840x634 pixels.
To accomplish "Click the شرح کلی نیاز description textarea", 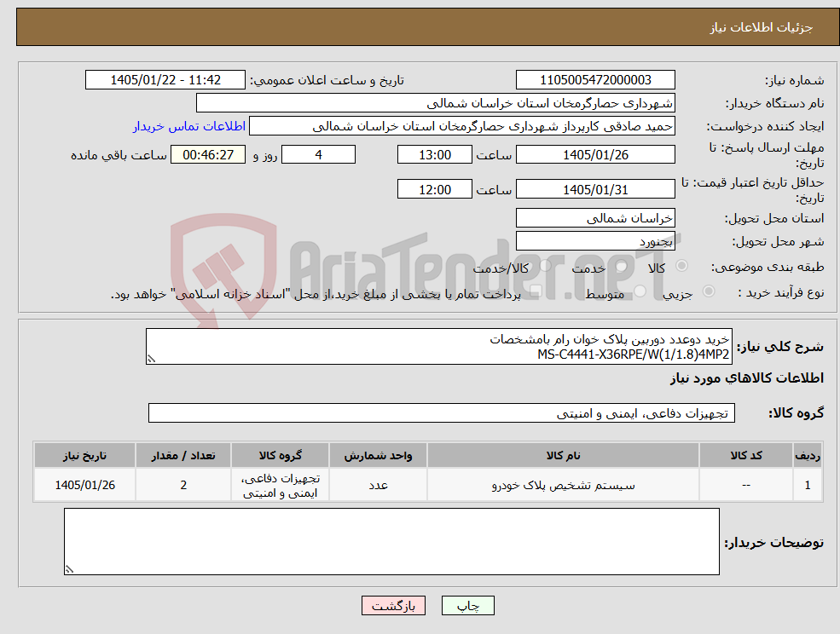I will [x=438, y=347].
